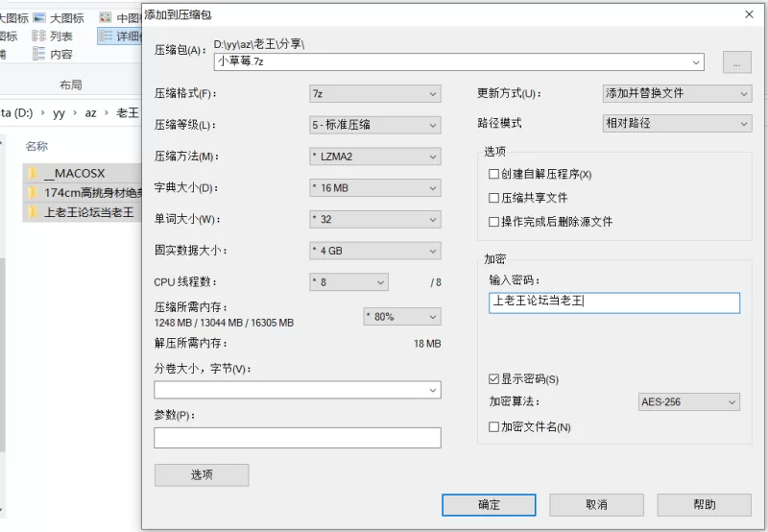Open the 加密算法 AES-256 dropdown
Image resolution: width=768 pixels, height=532 pixels.
[689, 401]
